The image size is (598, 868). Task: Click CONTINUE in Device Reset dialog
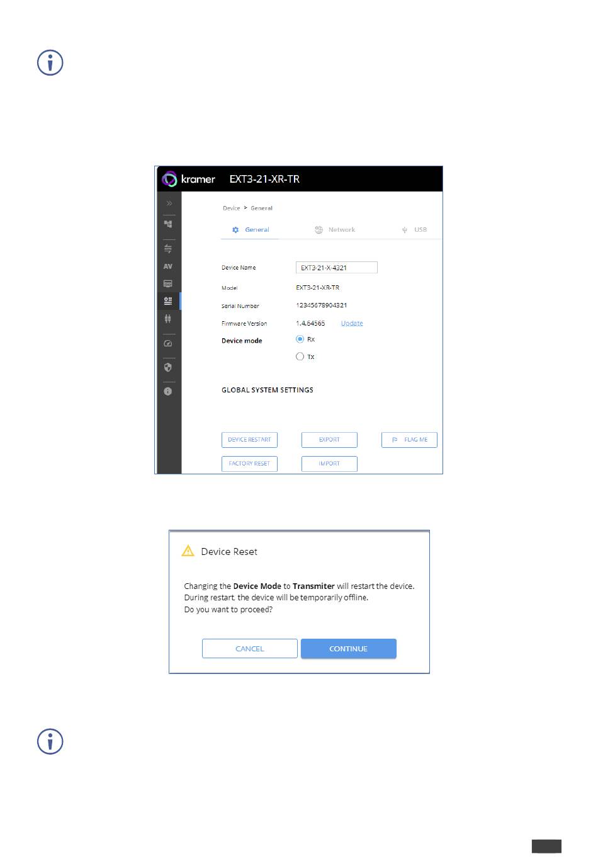tap(349, 649)
